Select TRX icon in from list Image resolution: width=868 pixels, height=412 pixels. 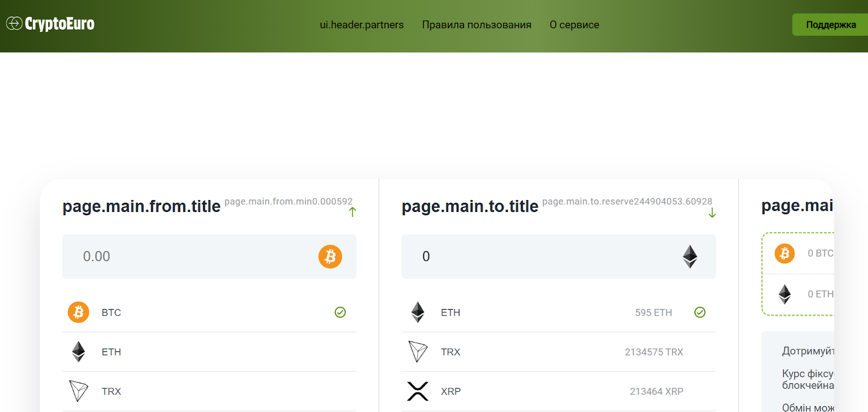pos(79,391)
